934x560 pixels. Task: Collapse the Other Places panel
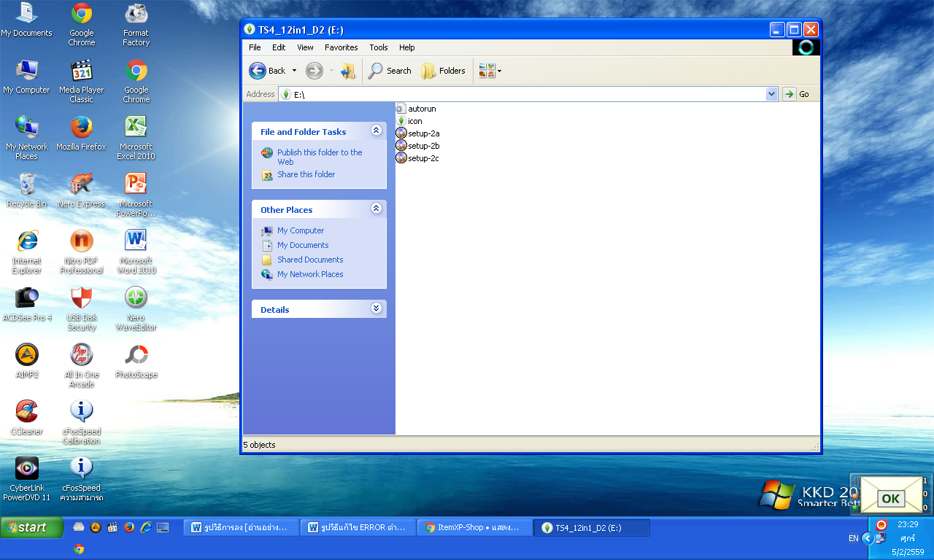[x=376, y=209]
